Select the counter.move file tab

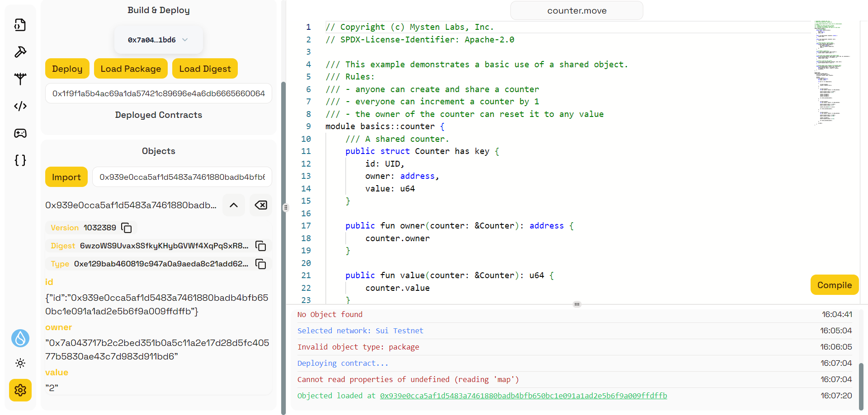pos(577,11)
